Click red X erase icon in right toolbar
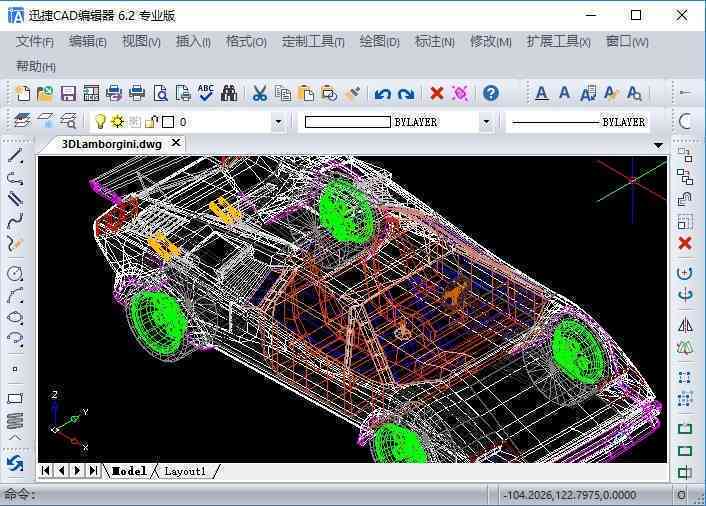The width and height of the screenshot is (706, 506). click(x=685, y=243)
